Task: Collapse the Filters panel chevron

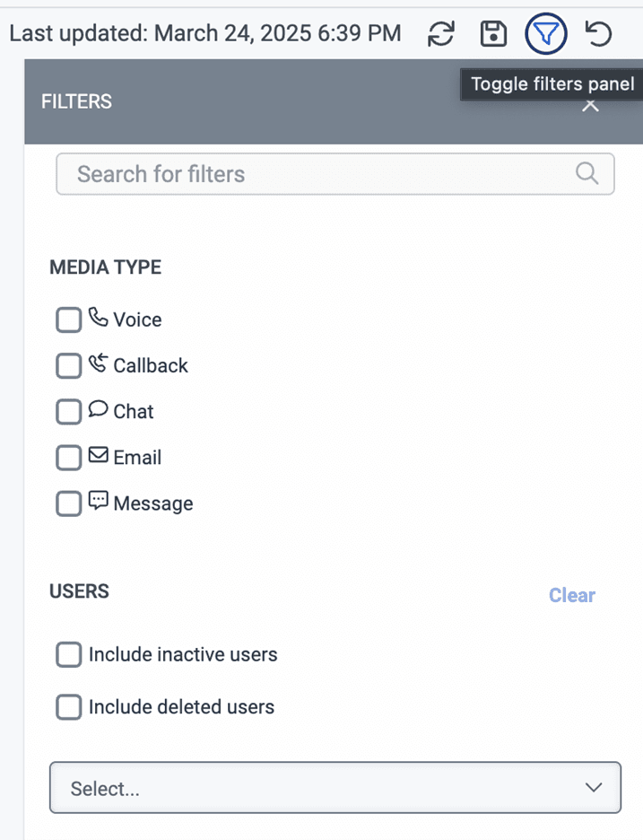Action: 590,104
